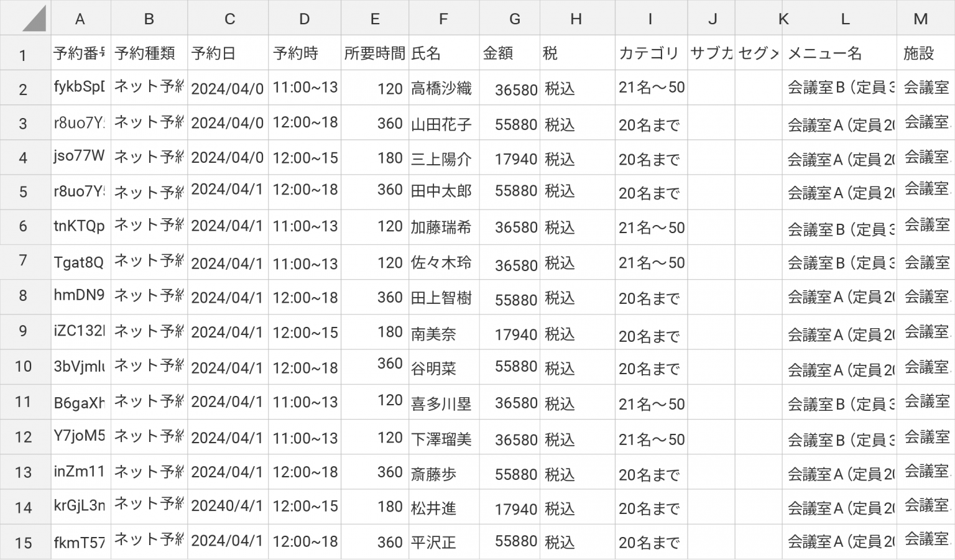This screenshot has height=560, width=955.
Task: Click the malformed date 20240/4/1 cell
Action: (x=228, y=507)
